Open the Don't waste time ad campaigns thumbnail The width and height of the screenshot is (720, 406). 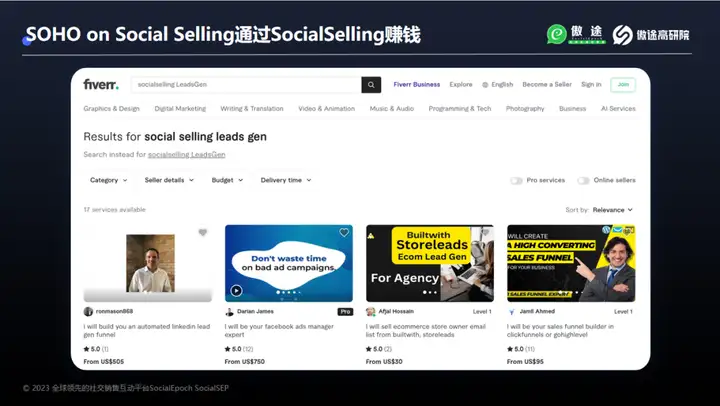[x=289, y=263]
